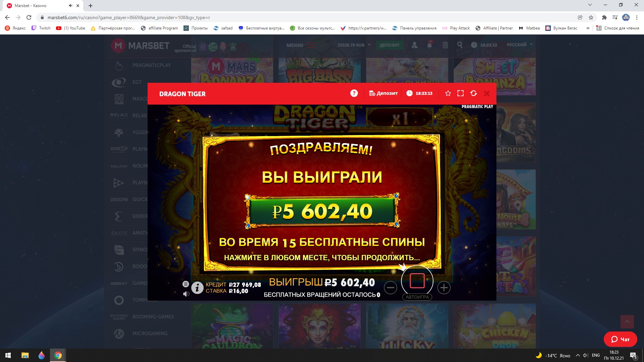Viewport: 644px width, 362px height.
Task: Mute the game sound speaker
Action: point(186,294)
